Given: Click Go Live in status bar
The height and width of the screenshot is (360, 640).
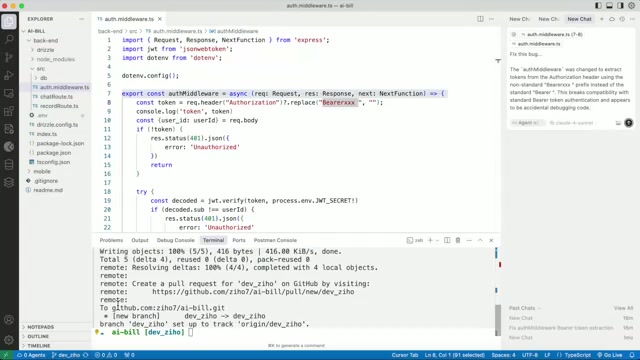Looking at the screenshot, I should pyautogui.click(x=609, y=355).
